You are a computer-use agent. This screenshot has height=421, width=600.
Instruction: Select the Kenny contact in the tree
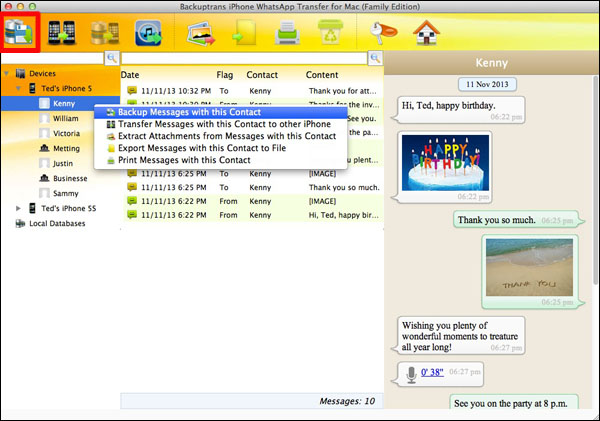[x=64, y=104]
